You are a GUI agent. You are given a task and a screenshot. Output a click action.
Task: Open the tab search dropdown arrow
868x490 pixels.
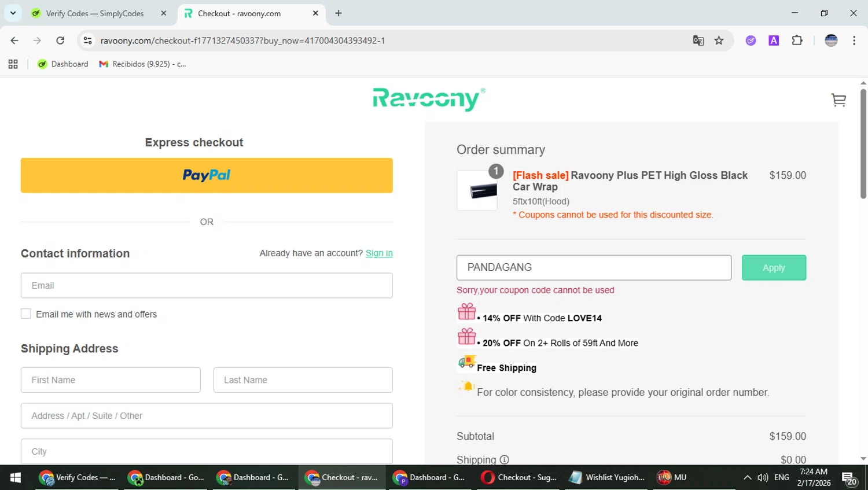13,13
